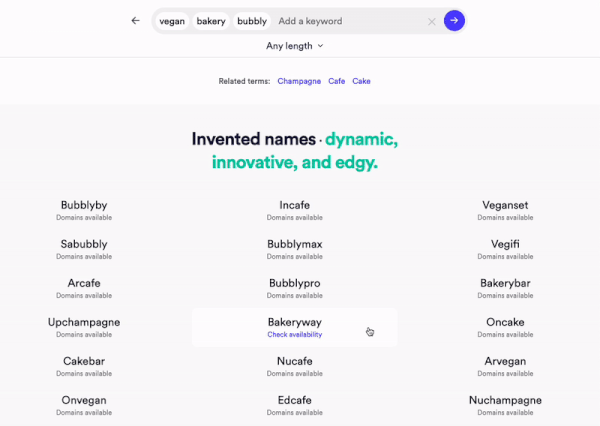Submit search with the blue arrow button
Viewport: 600px width, 426px height.
454,21
